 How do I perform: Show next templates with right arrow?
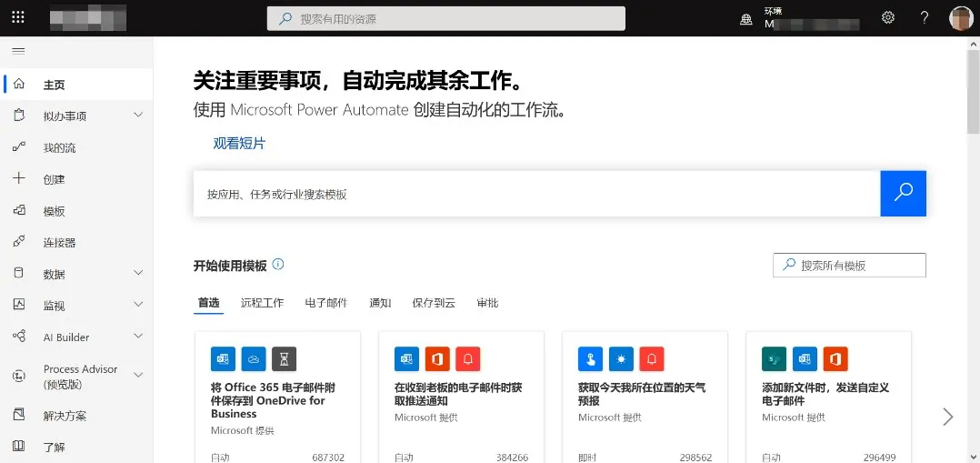948,417
